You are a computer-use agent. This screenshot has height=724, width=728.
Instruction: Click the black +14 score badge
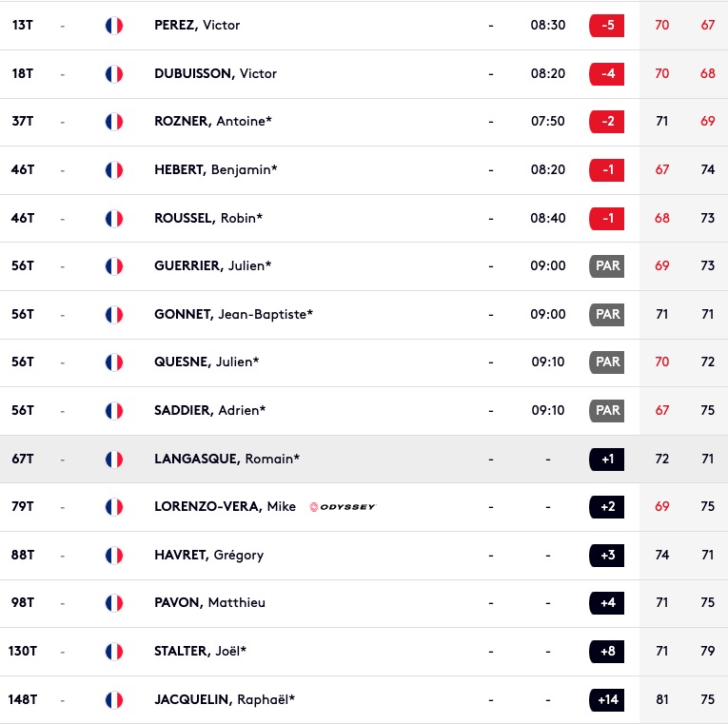606,700
